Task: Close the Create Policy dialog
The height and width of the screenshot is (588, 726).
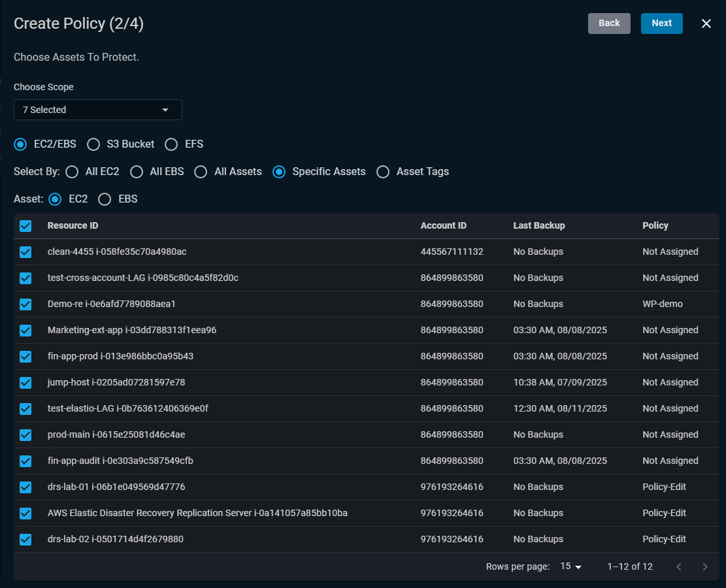Action: (x=706, y=23)
